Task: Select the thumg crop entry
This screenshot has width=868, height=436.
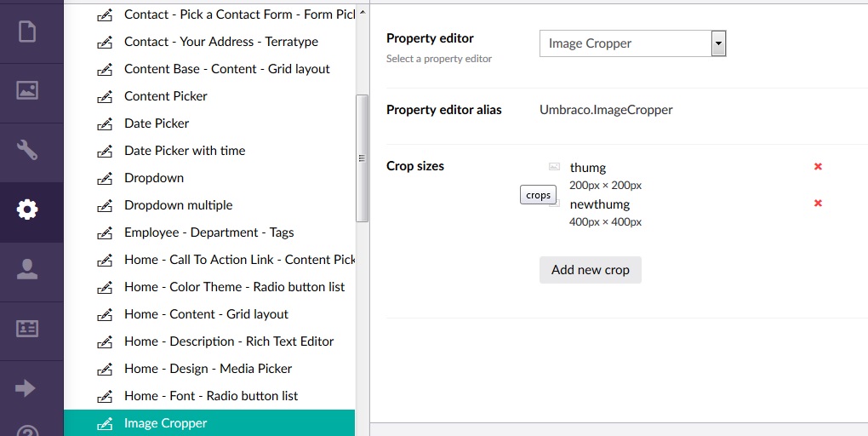Action: coord(588,167)
